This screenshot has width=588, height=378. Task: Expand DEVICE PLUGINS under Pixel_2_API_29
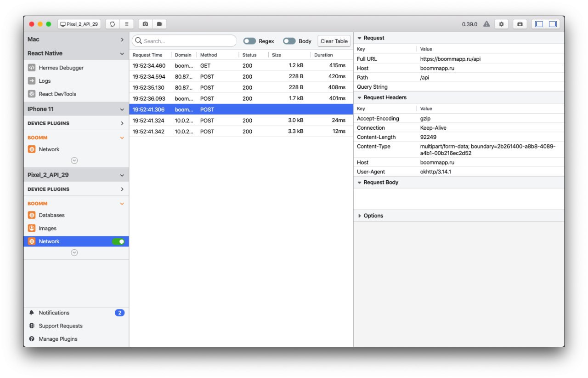pos(122,189)
